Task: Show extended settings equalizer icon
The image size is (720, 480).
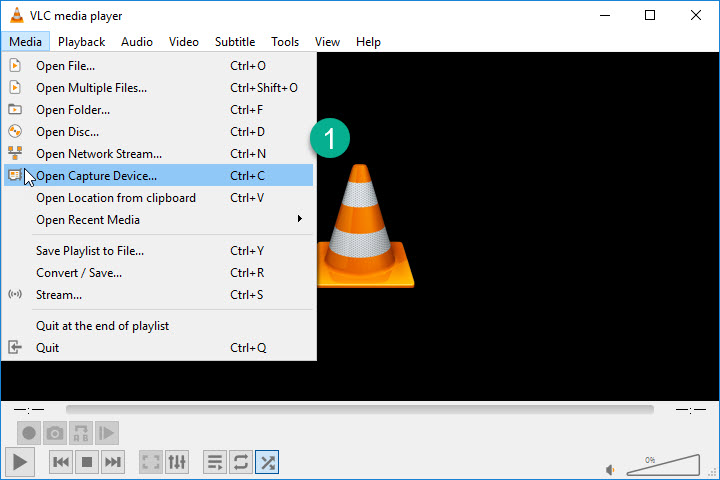Action: pos(177,462)
